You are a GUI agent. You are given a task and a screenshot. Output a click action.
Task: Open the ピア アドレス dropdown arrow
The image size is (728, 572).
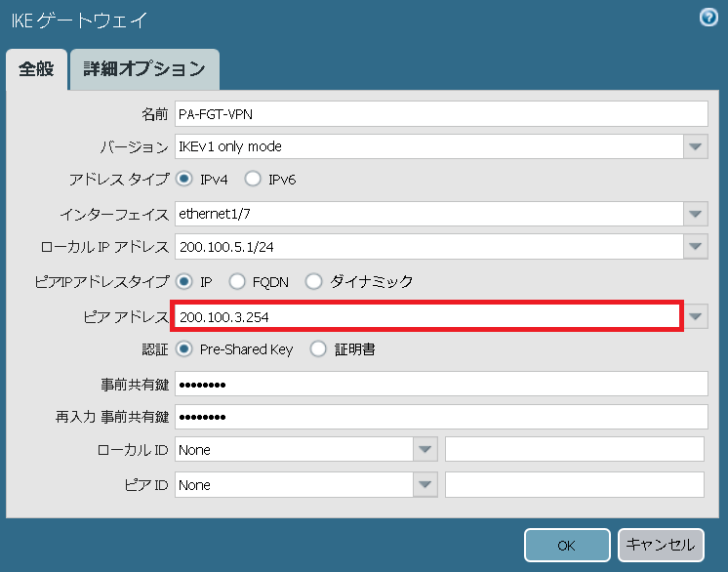pyautogui.click(x=695, y=316)
